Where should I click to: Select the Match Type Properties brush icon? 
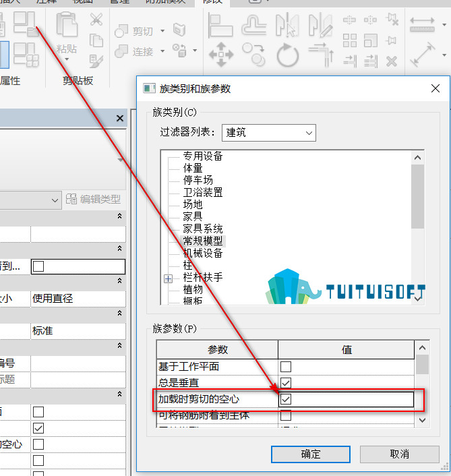click(x=96, y=61)
